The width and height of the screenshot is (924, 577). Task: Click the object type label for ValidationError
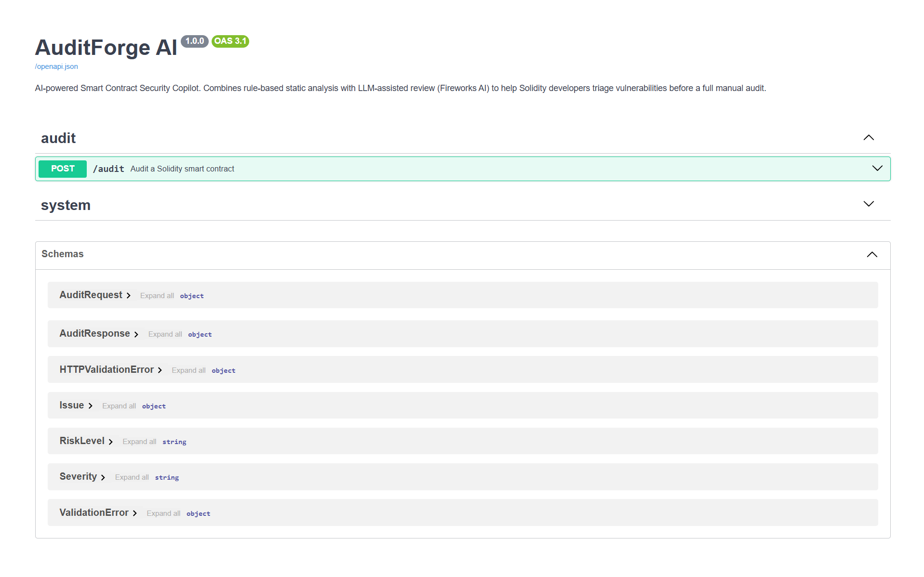click(199, 513)
